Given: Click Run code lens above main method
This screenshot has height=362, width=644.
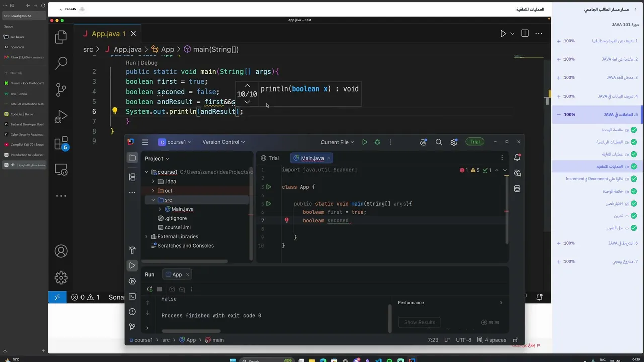Looking at the screenshot, I should (131, 63).
